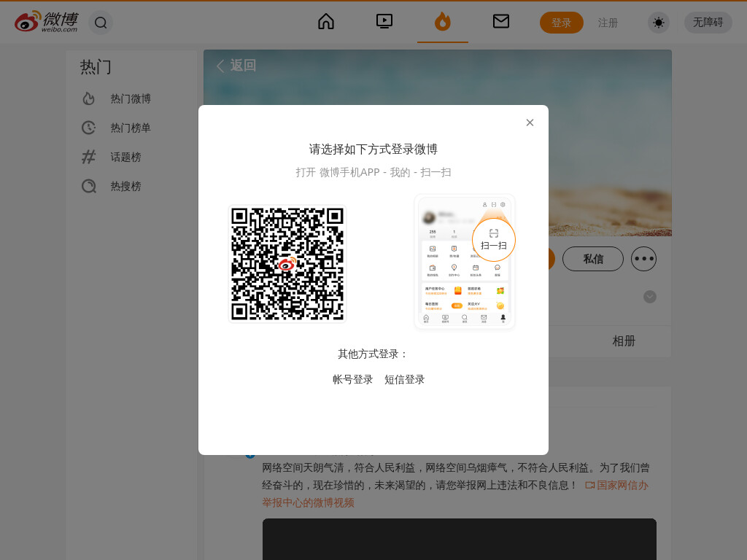Click the 注册 link

point(608,23)
